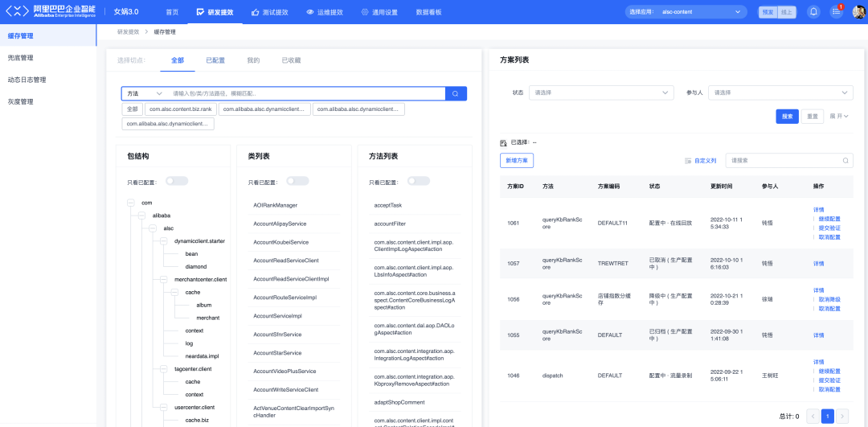Open the 数据看板 top menu
Screen dimensions: 868x427
(x=428, y=11)
